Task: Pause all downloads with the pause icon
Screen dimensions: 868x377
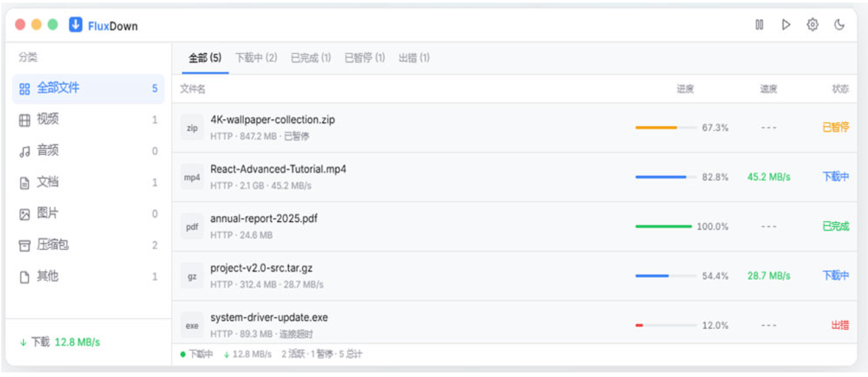Action: pos(759,24)
